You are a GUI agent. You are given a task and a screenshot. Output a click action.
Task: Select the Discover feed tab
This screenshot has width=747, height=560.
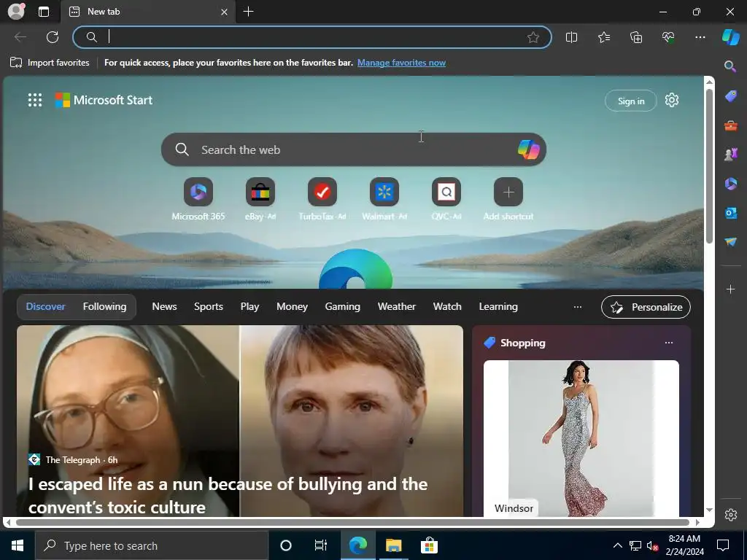(45, 307)
